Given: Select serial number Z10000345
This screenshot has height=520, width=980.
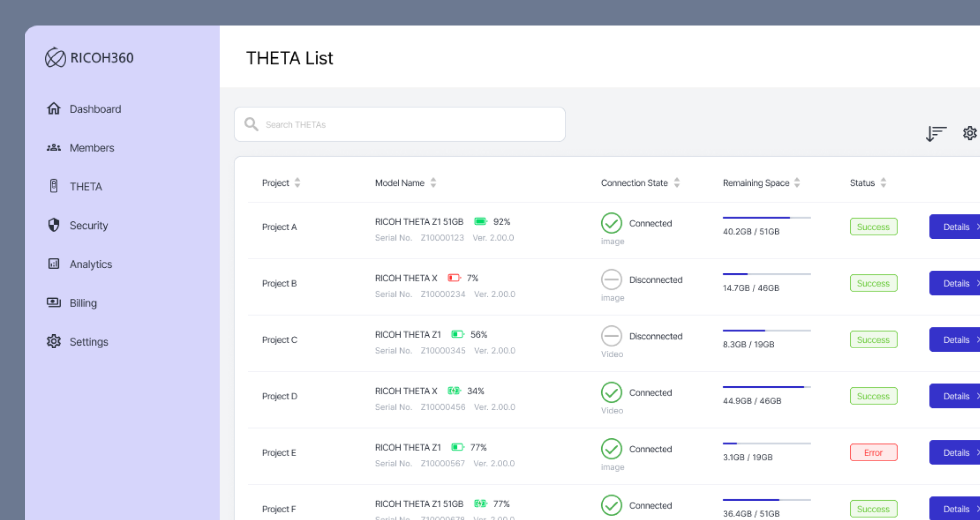Looking at the screenshot, I should [443, 351].
